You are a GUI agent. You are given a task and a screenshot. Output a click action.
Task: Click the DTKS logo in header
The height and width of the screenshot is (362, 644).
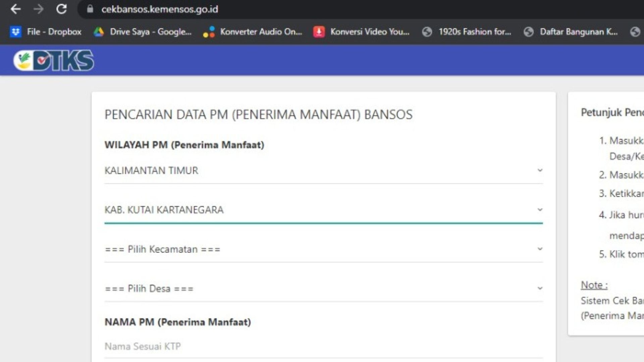click(54, 60)
